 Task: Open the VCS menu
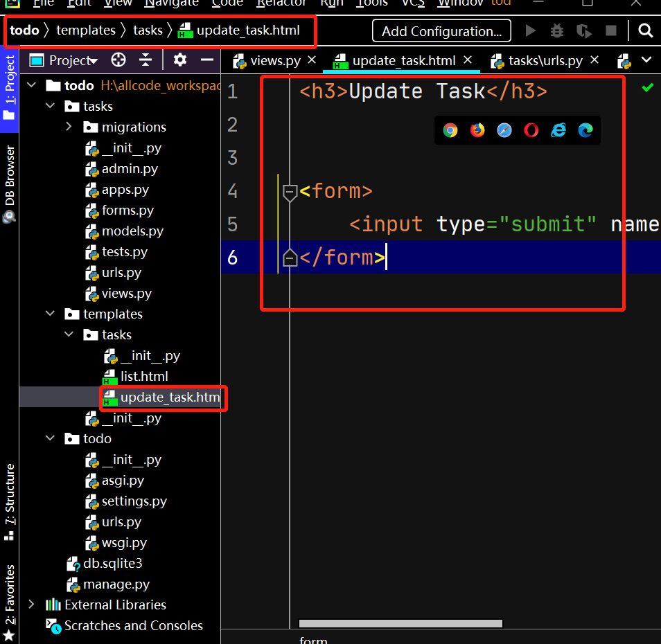click(413, 3)
